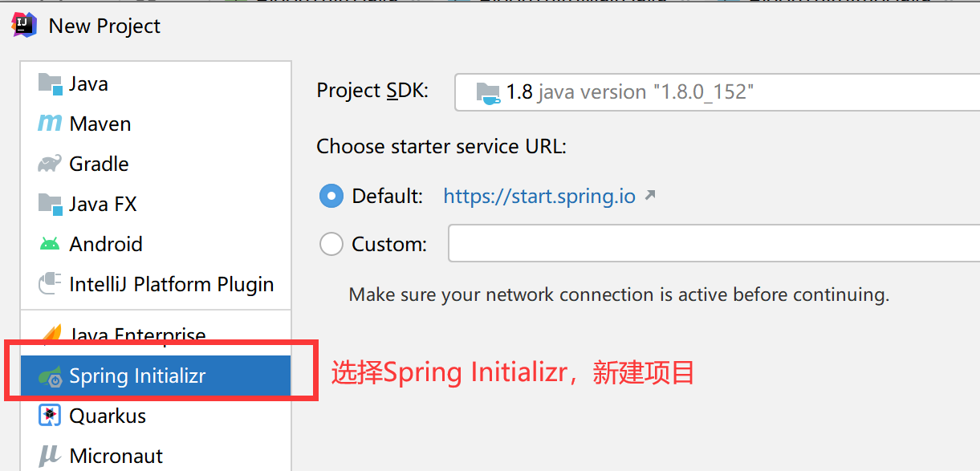Click the external link arrow beside spring.io

pyautogui.click(x=650, y=195)
